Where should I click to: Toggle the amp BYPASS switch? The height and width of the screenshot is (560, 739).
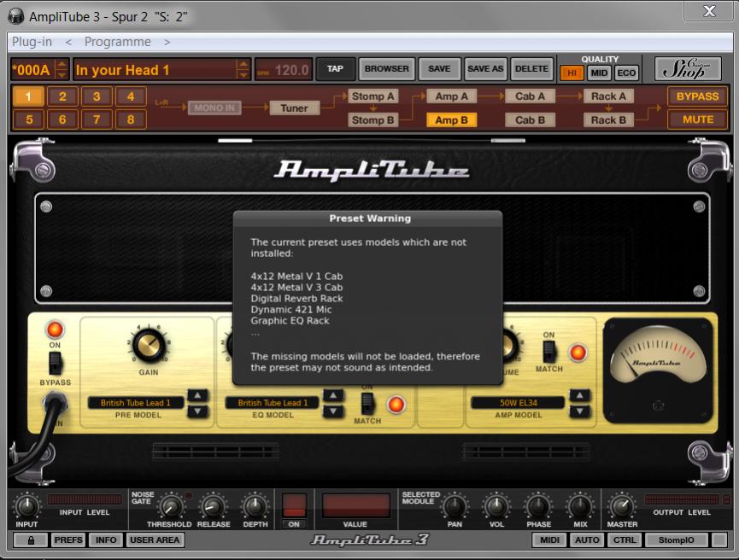[56, 363]
